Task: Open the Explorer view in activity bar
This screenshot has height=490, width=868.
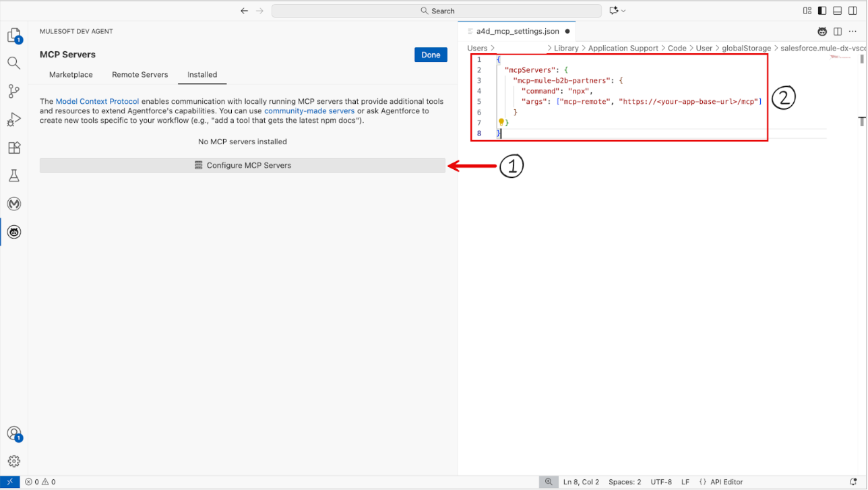Action: coord(13,36)
